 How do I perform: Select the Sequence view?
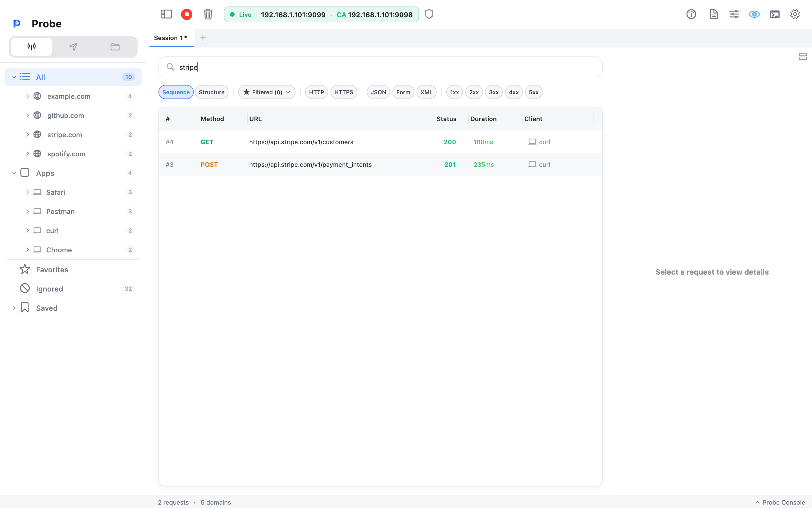[176, 92]
